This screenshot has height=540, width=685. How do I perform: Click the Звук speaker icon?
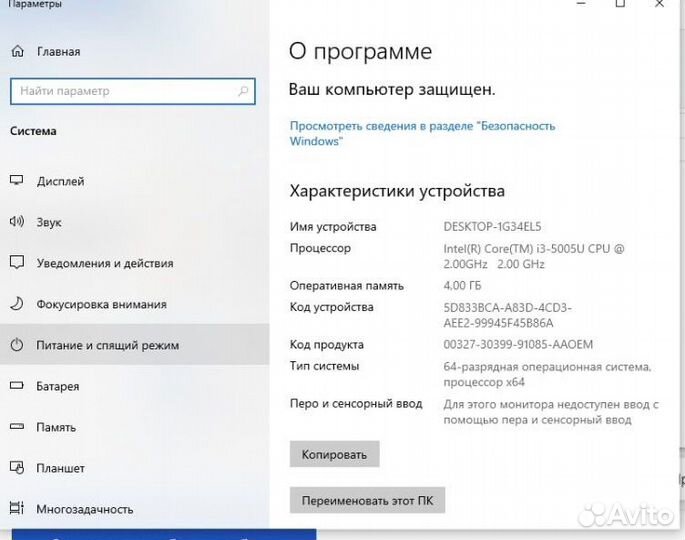pos(17,222)
